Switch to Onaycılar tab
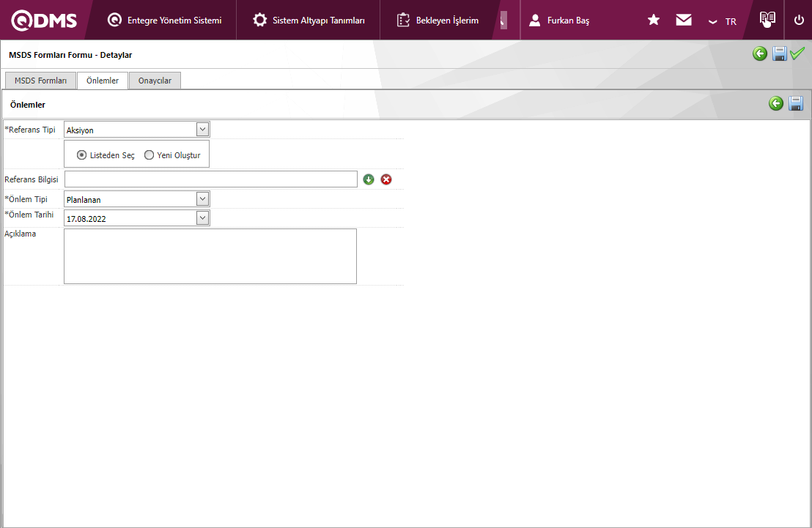The image size is (812, 528). pos(155,81)
